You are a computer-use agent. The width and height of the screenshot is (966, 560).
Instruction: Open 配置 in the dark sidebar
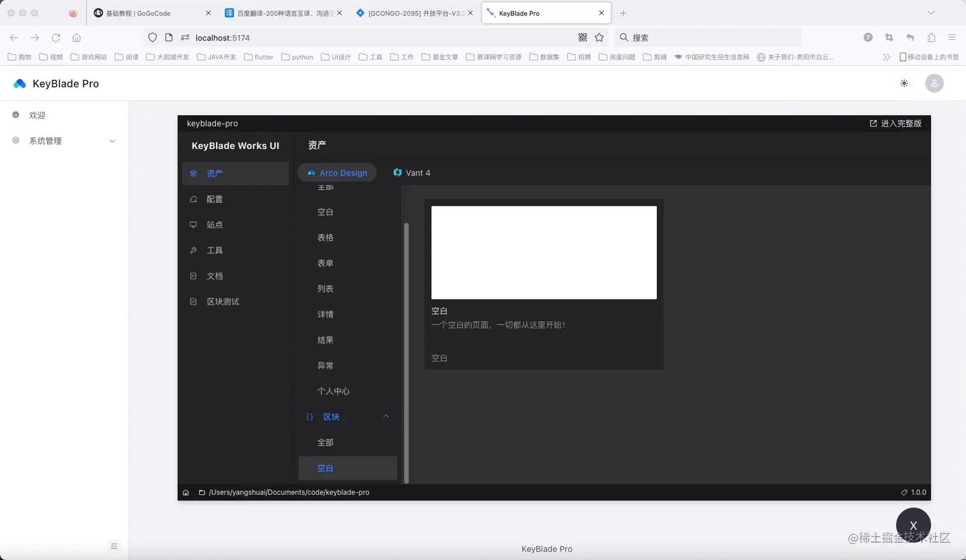tap(235, 199)
